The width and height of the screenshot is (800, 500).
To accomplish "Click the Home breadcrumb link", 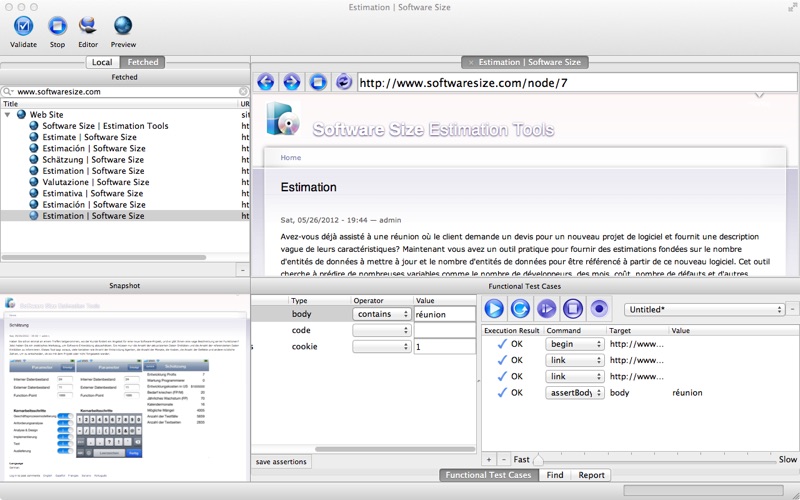I will [x=290, y=157].
